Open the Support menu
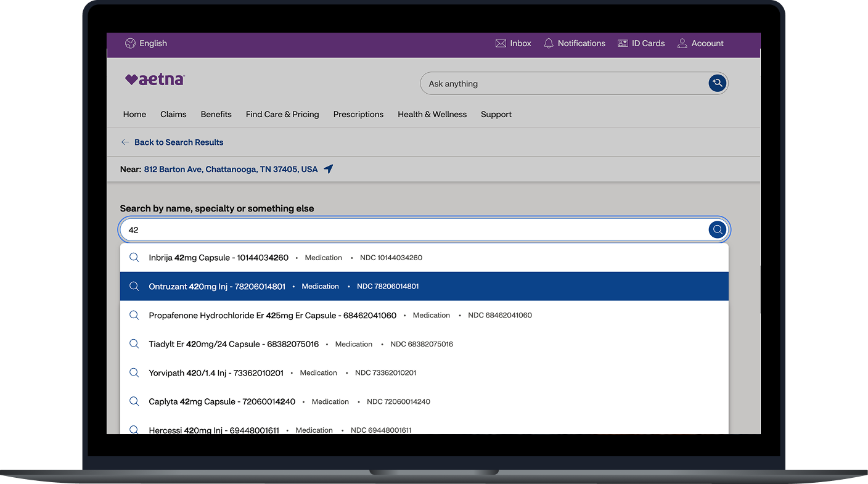 [x=496, y=114]
